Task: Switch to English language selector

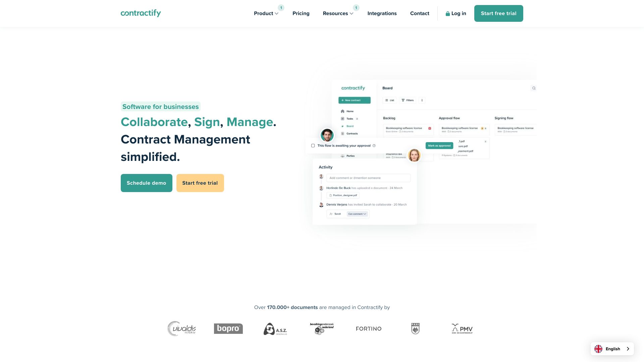Action: tap(612, 349)
